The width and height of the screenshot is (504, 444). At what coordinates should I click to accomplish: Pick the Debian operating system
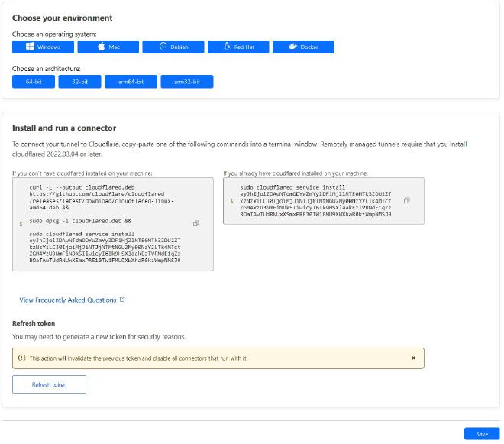pos(173,47)
